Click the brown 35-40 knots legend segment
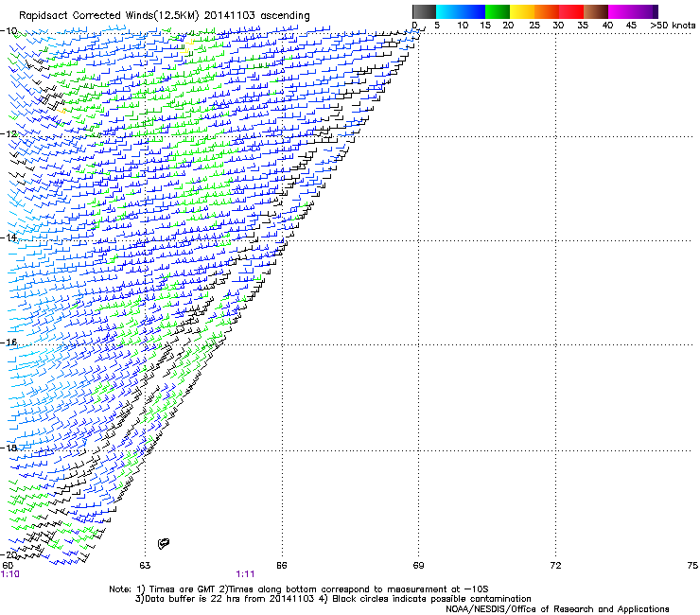This screenshot has height=615, width=700. tap(596, 11)
